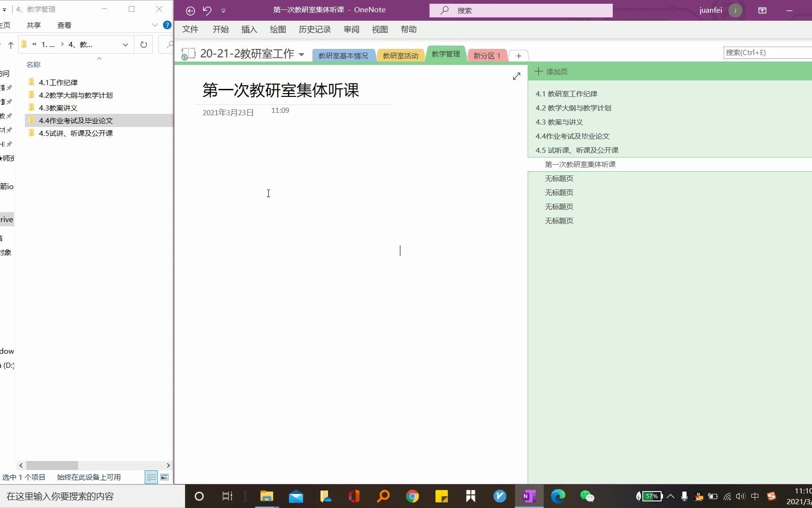Viewport: 812px width, 508px height.
Task: Select the 教研室活动 section tab
Action: 400,55
